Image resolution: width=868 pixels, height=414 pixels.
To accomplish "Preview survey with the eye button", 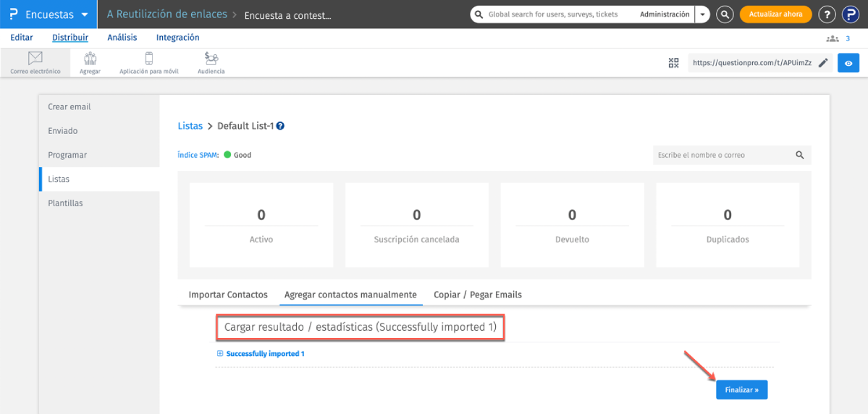I will (848, 63).
